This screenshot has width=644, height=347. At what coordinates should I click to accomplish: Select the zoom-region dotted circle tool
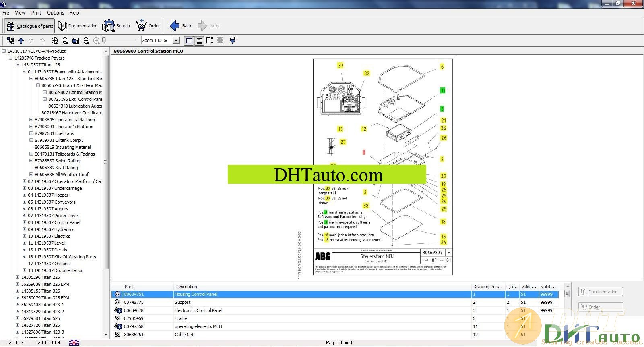point(65,40)
